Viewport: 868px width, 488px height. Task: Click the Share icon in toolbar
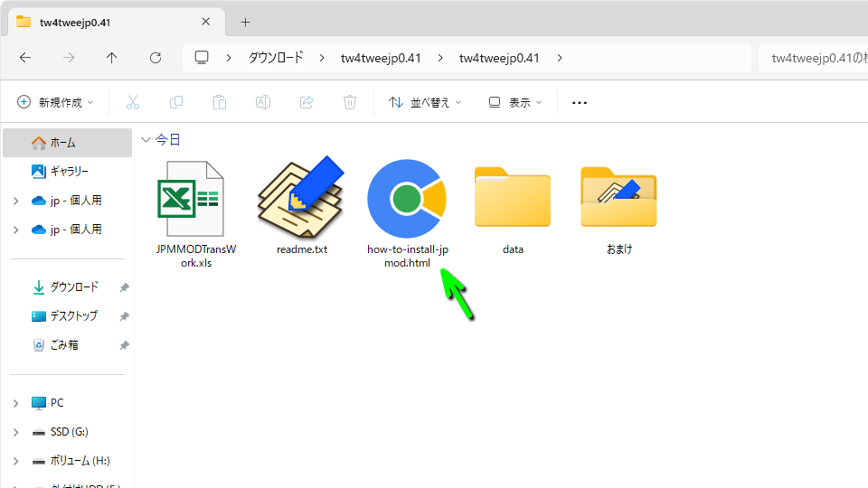pos(307,102)
